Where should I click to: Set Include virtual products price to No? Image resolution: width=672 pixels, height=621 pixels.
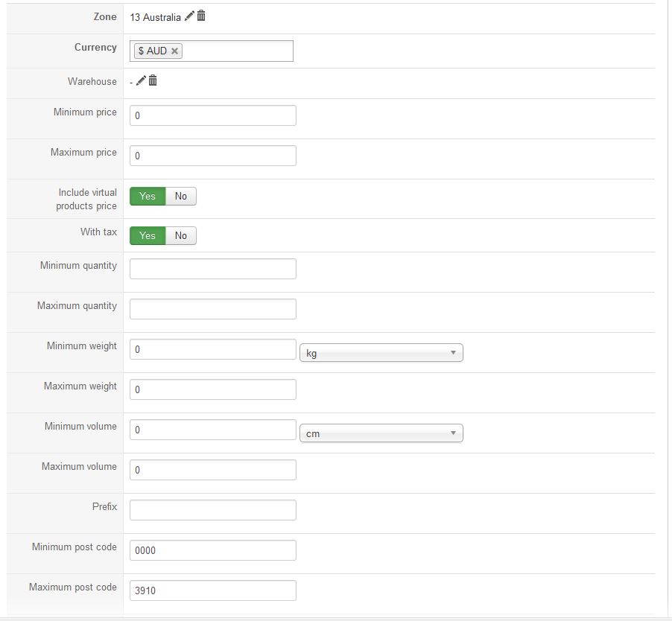(x=181, y=196)
